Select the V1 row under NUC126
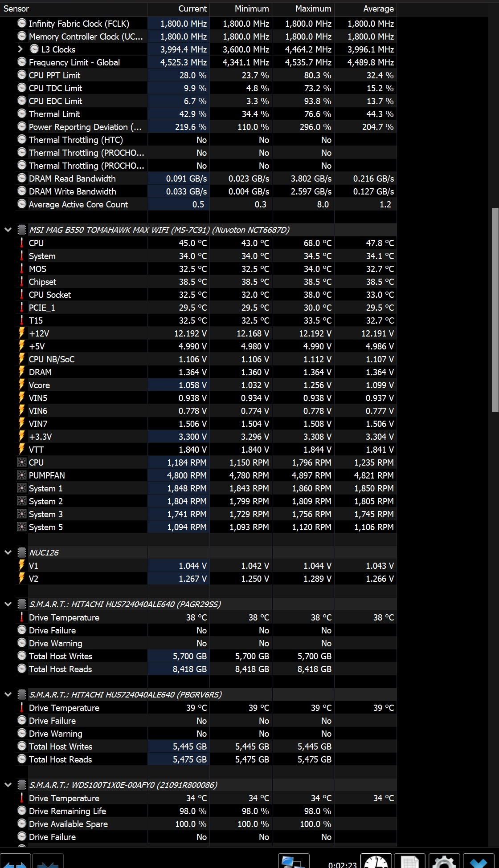 [198, 566]
